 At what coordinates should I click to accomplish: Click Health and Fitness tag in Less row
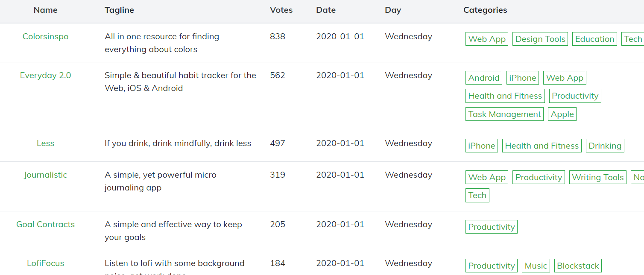542,146
